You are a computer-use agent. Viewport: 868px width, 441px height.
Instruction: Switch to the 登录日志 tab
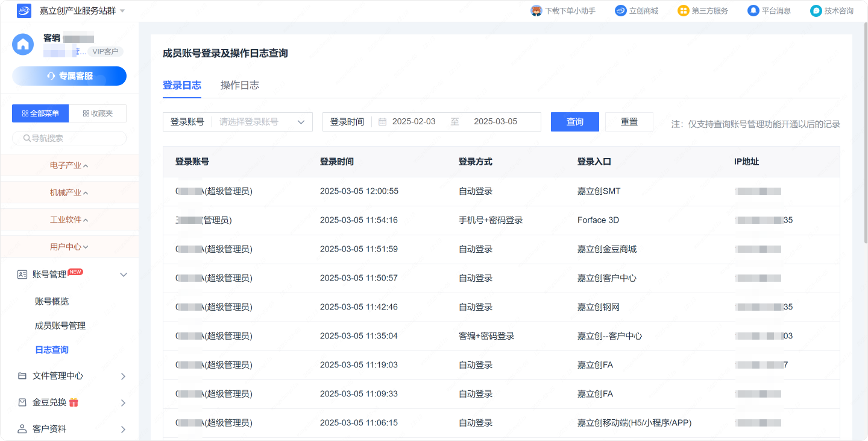pyautogui.click(x=182, y=85)
